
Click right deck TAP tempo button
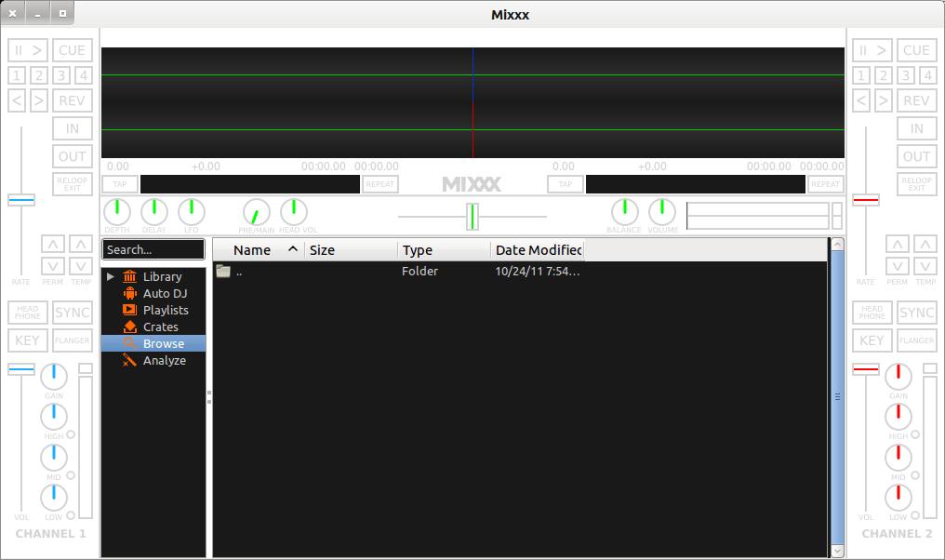click(566, 184)
